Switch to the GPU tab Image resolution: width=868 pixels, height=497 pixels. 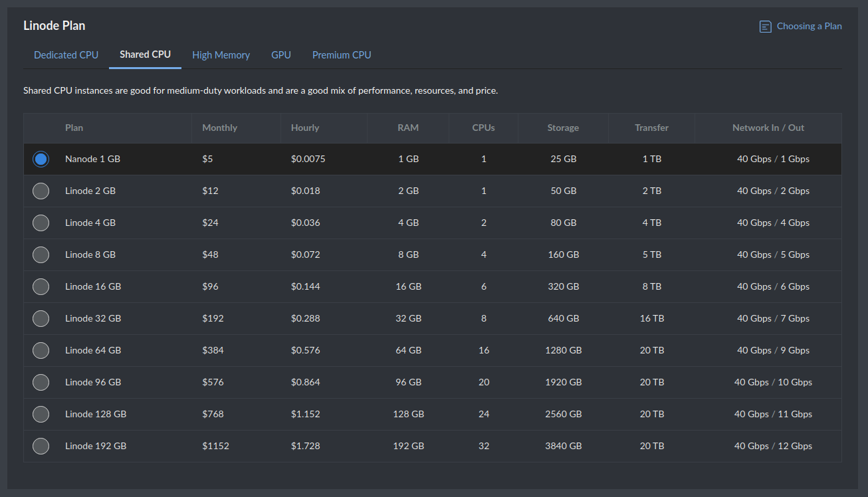[x=281, y=55]
